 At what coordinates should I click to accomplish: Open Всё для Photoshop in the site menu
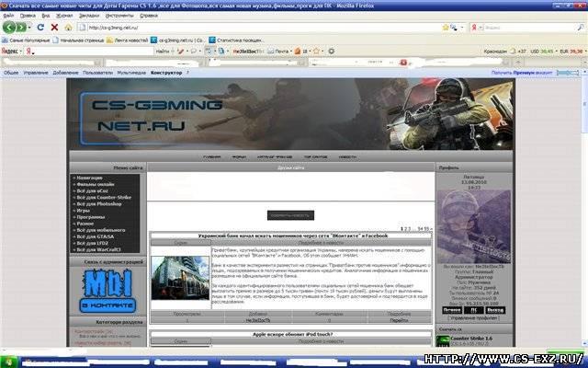[x=99, y=204]
